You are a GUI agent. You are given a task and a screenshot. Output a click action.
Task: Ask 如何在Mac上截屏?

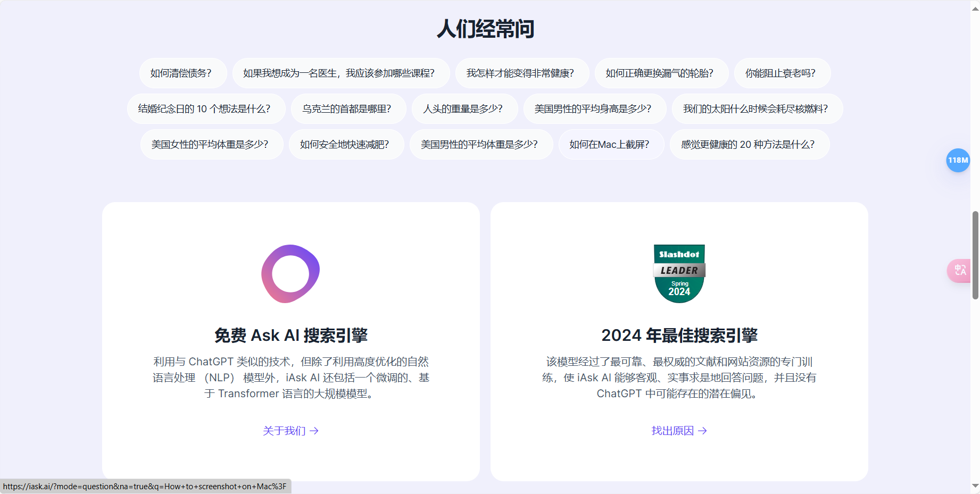point(611,144)
